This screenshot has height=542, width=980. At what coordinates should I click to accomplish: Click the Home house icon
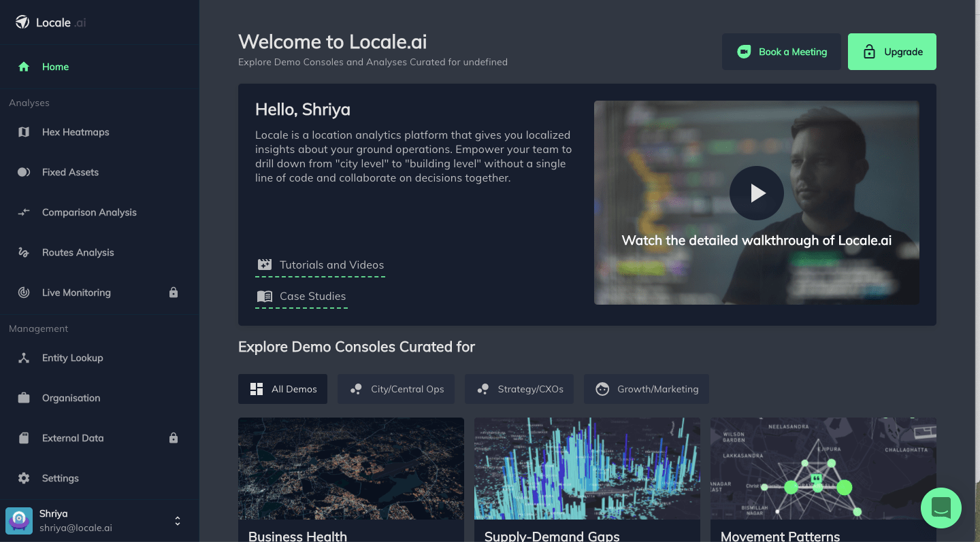pos(24,67)
